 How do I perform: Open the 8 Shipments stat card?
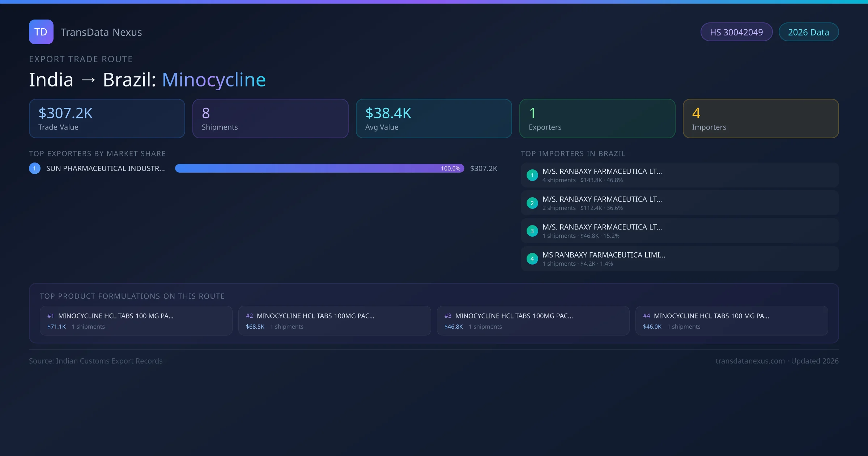[x=270, y=119]
